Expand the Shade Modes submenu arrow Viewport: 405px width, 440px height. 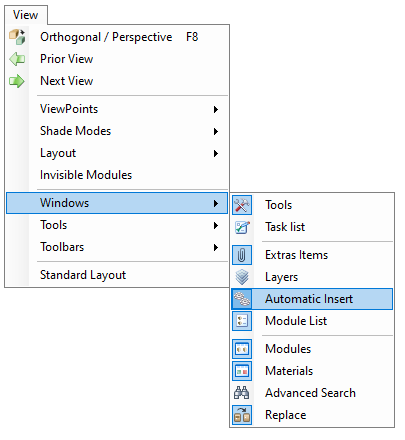pyautogui.click(x=216, y=131)
